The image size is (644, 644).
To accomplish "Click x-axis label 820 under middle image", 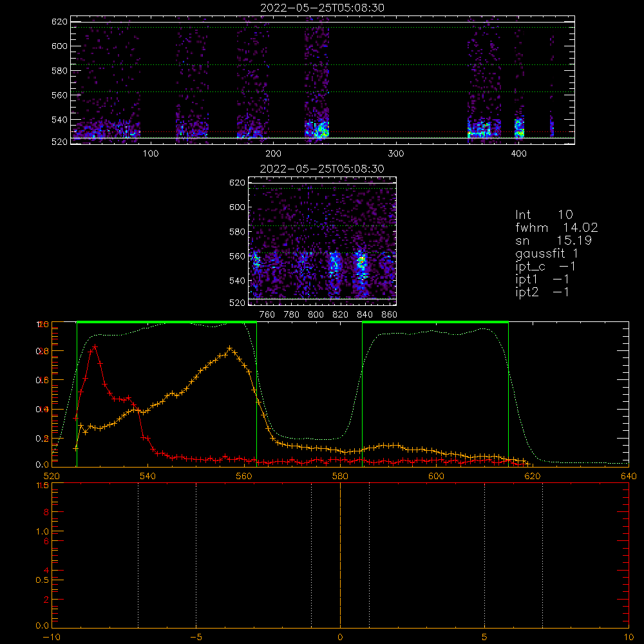I will click(341, 315).
